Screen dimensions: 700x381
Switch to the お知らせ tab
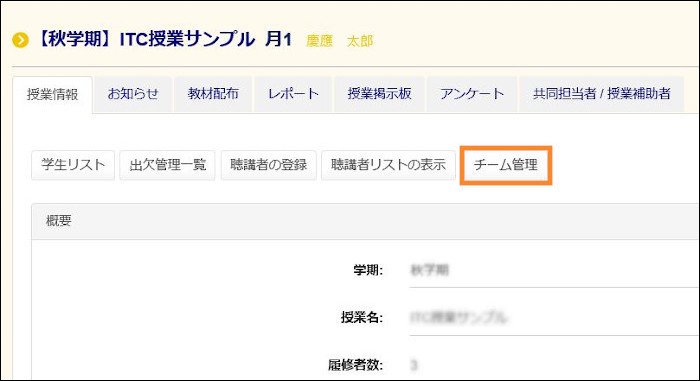pyautogui.click(x=133, y=94)
